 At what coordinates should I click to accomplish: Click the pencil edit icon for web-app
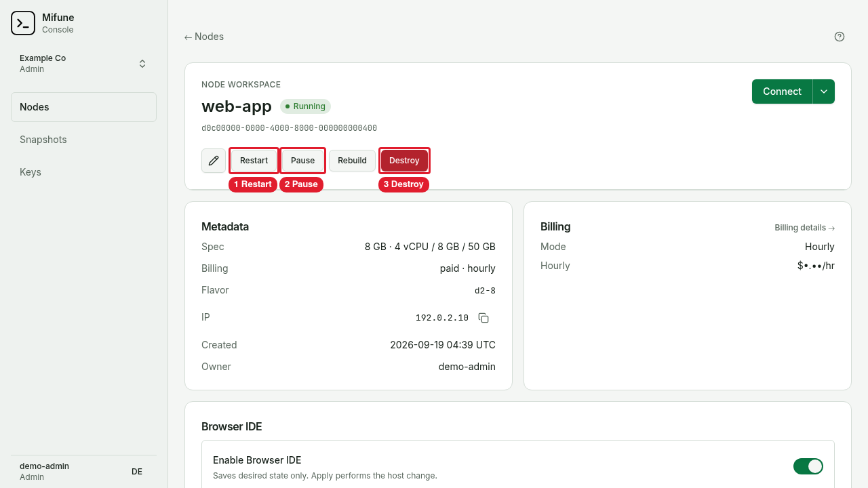214,161
